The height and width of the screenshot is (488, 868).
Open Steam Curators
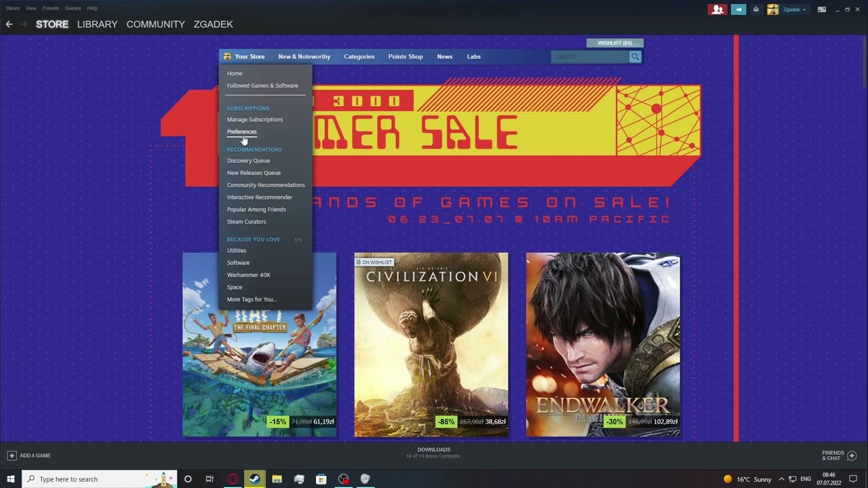click(x=246, y=222)
